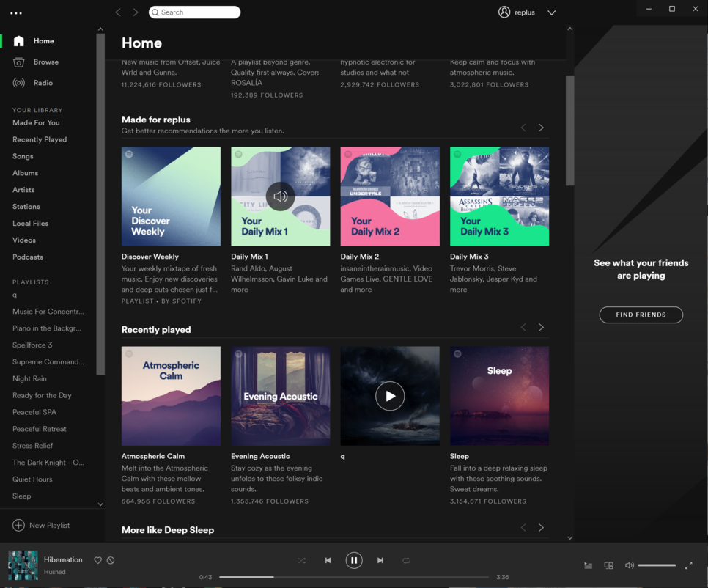Switch to fullscreen view
The height and width of the screenshot is (588, 708).
pos(689,565)
